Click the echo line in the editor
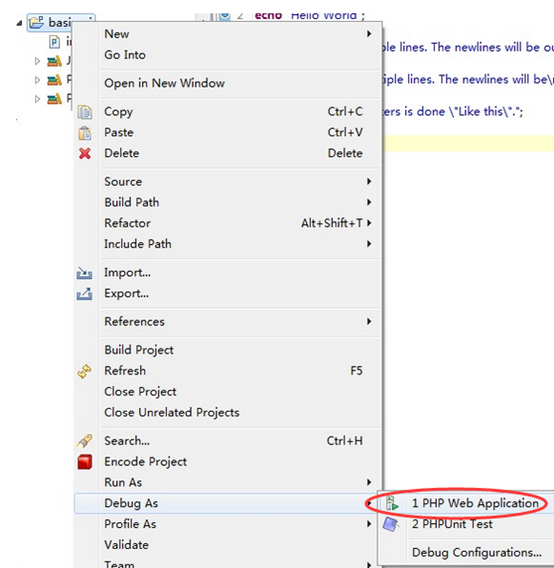This screenshot has height=568, width=554. click(x=310, y=16)
